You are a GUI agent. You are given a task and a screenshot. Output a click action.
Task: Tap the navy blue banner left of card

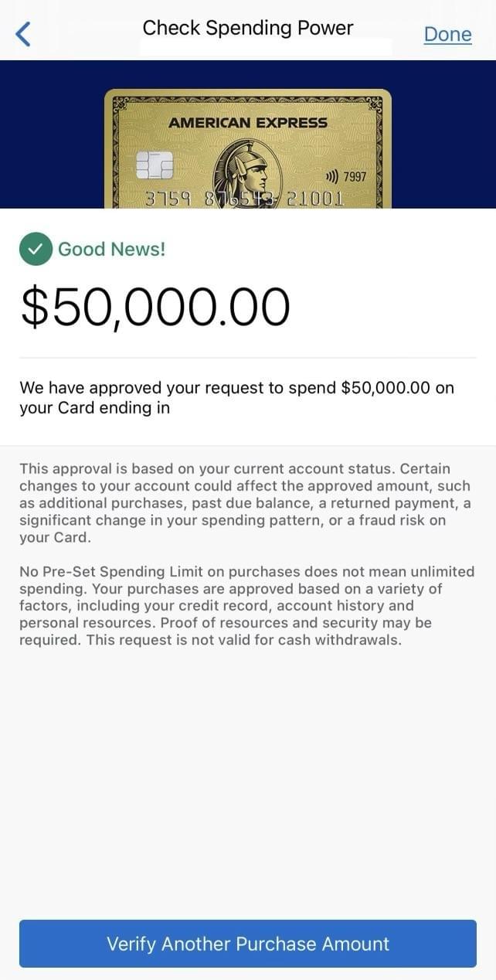(x=52, y=135)
